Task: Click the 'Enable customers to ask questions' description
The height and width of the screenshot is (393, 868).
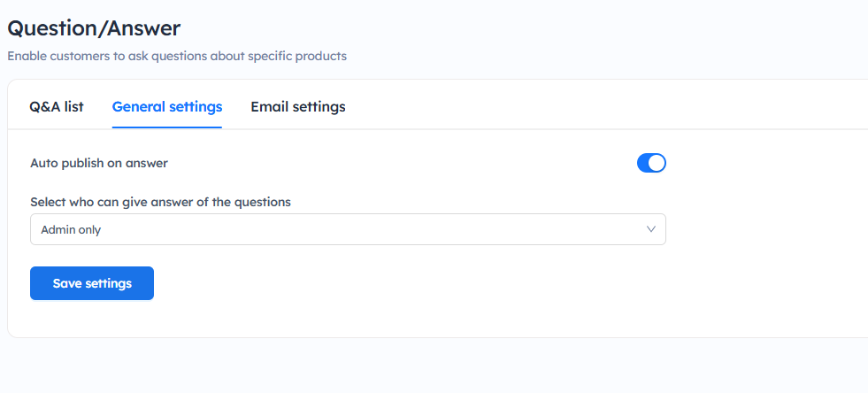Action: (177, 56)
